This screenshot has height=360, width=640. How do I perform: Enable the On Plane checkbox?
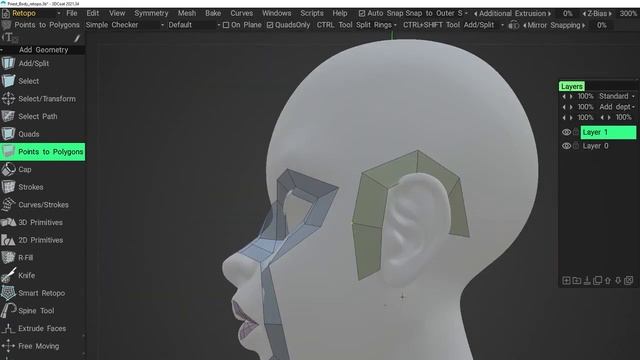pyautogui.click(x=226, y=25)
